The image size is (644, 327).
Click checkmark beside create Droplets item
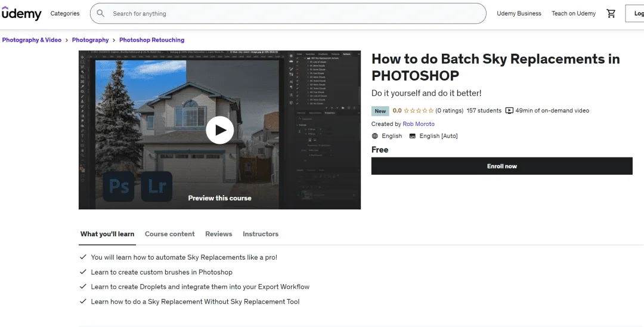pyautogui.click(x=83, y=286)
